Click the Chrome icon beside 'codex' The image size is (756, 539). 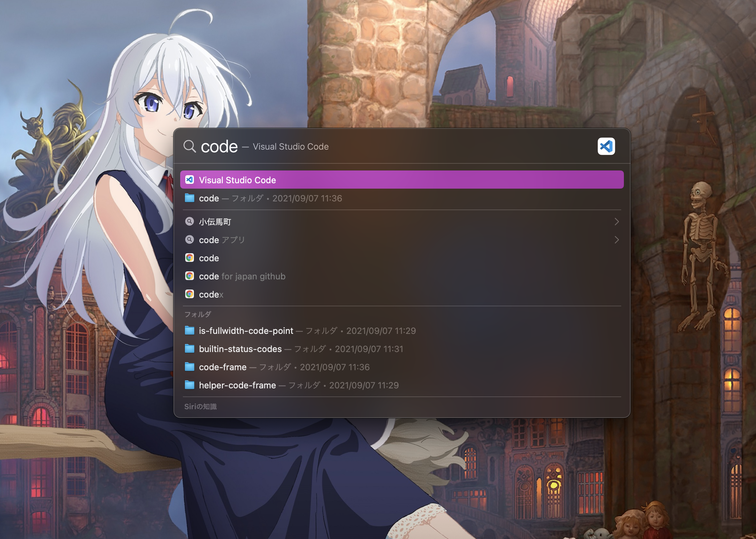pos(190,294)
